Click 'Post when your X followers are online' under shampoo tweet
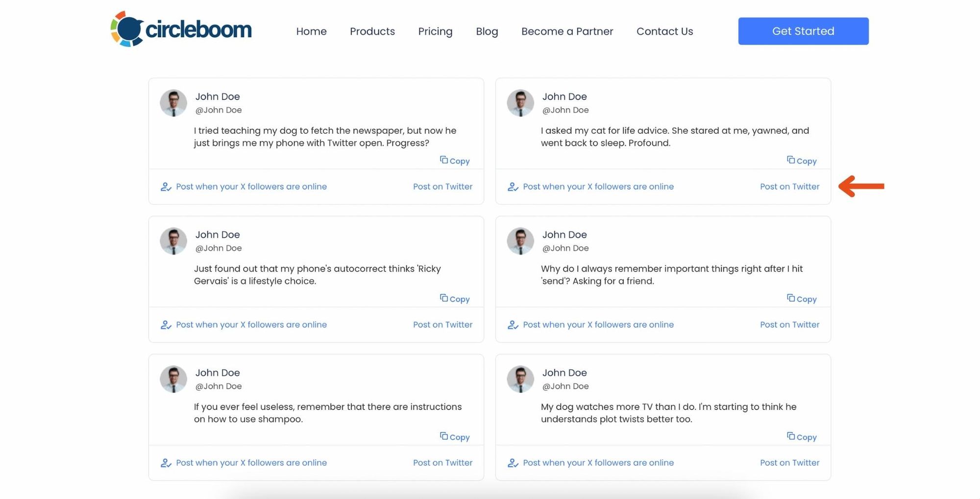 pos(251,462)
